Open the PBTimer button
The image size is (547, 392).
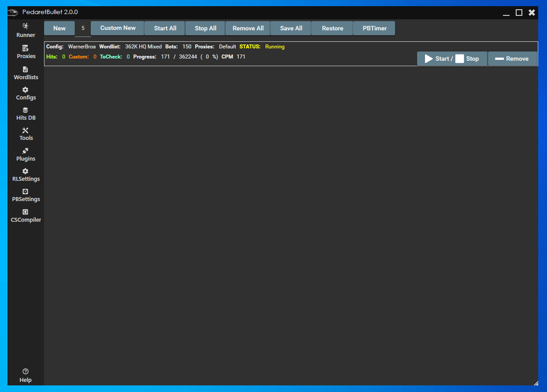[x=375, y=28]
